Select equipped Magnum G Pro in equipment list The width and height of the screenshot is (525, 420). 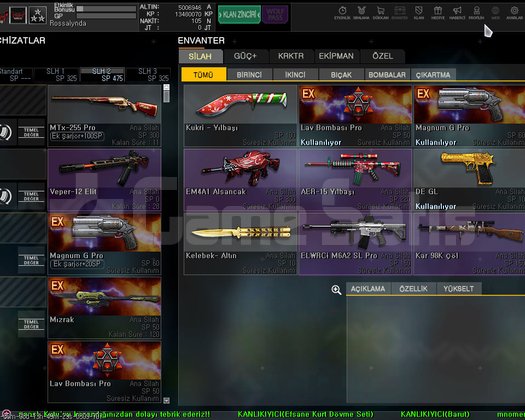[x=104, y=244]
